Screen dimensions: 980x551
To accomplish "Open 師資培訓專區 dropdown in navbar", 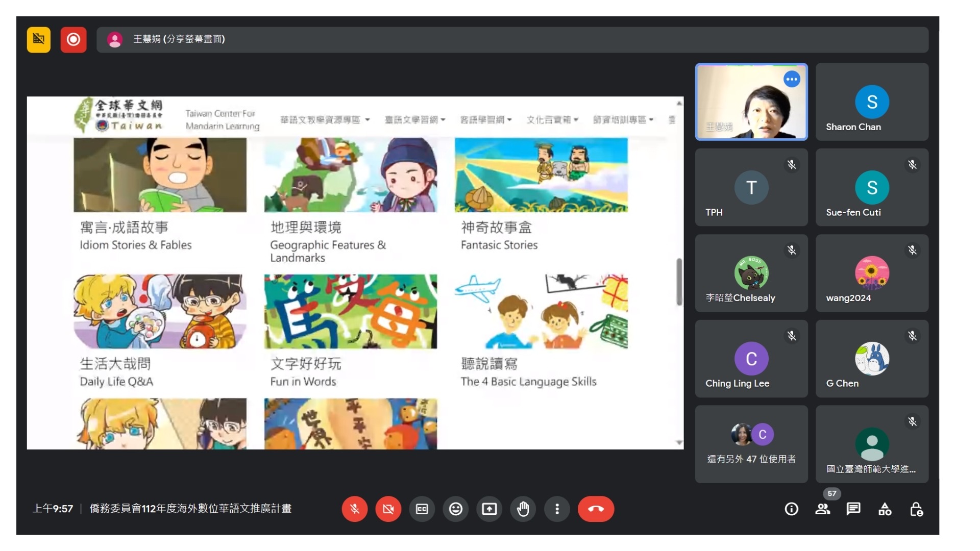I will (623, 120).
